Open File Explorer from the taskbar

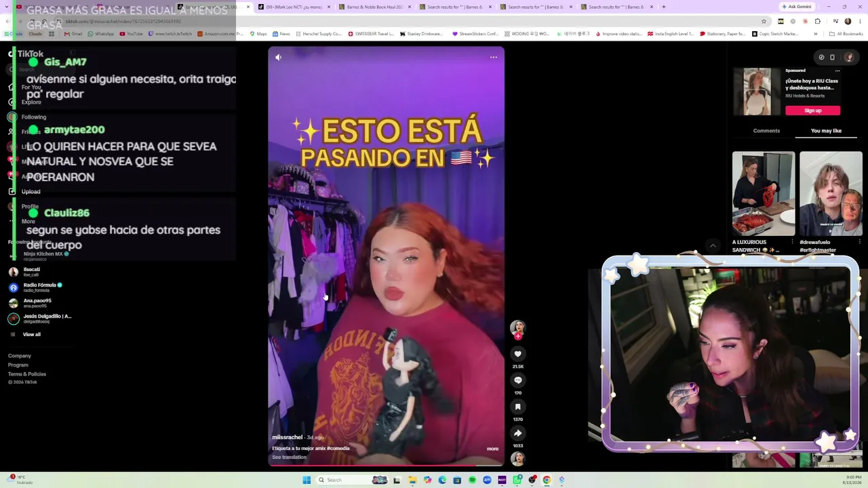pos(412,480)
